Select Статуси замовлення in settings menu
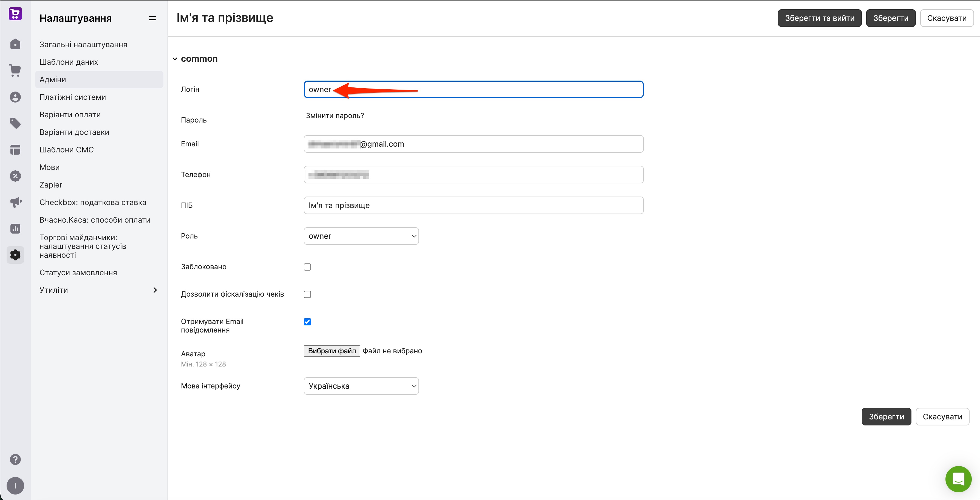 pos(78,273)
